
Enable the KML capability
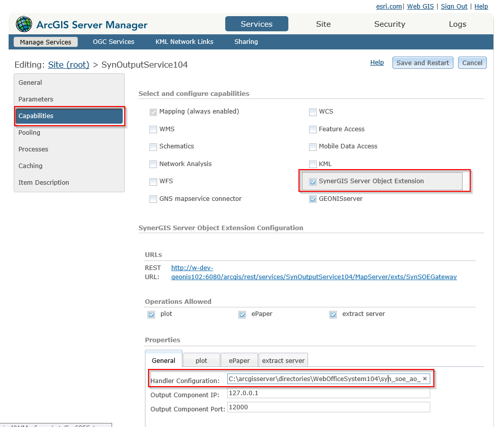click(x=313, y=164)
